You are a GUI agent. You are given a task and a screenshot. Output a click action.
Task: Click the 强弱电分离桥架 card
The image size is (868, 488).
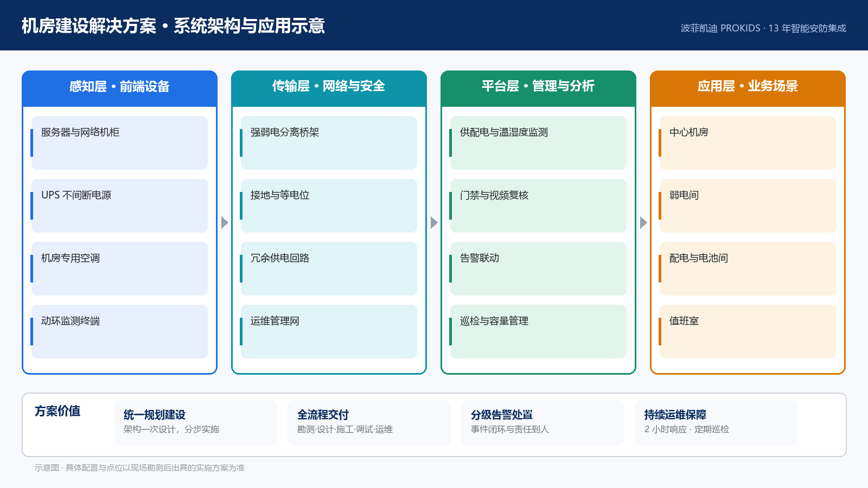click(x=329, y=143)
